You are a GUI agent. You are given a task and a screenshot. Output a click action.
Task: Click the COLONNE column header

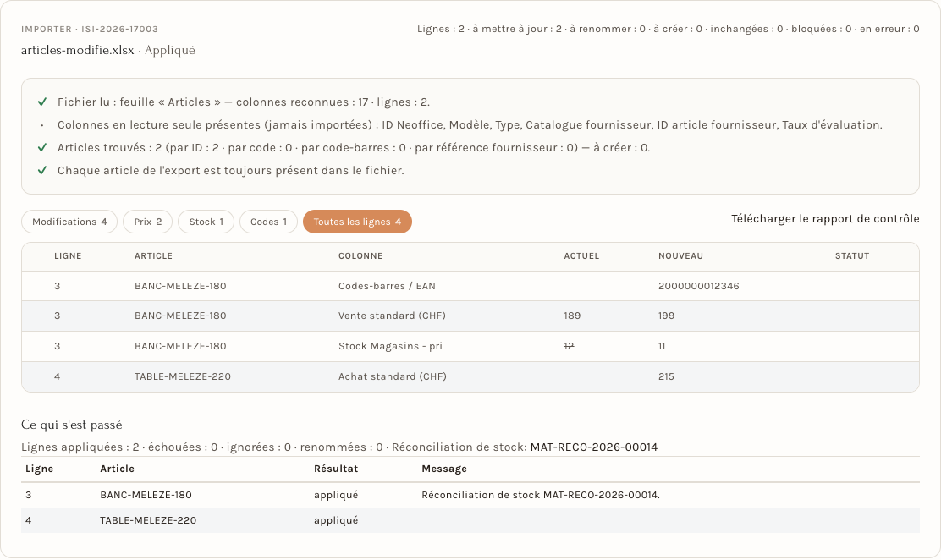(360, 256)
